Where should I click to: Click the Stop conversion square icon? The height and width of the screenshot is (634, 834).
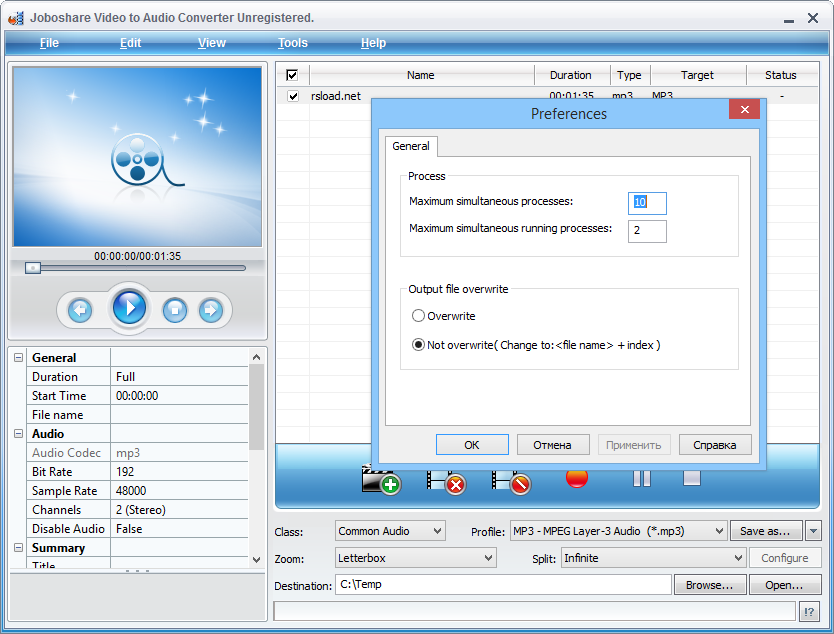tap(691, 478)
